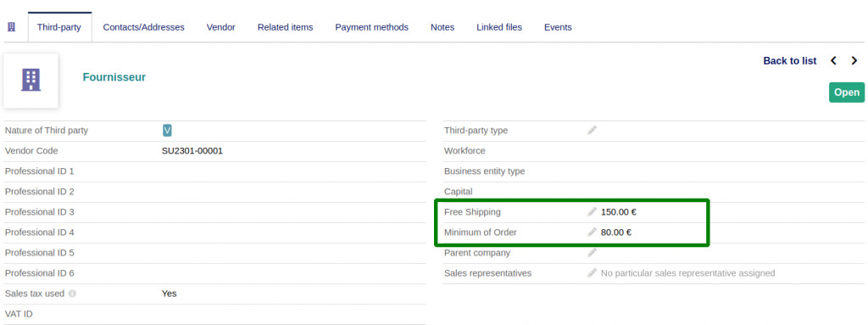The image size is (868, 325).
Task: Click the Fournisseur company name
Action: coord(114,77)
